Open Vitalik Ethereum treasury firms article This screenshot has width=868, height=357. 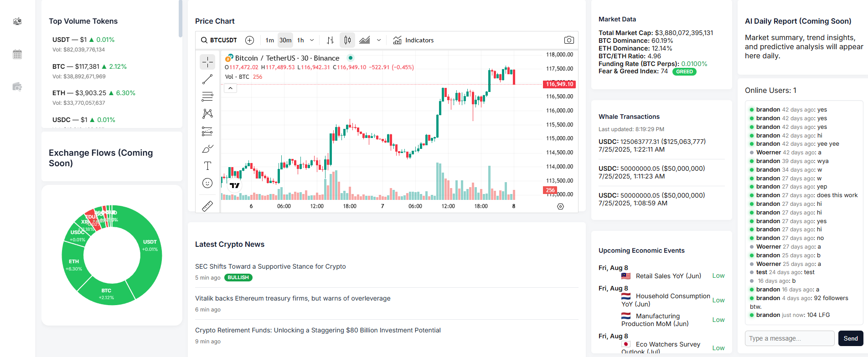[x=293, y=298]
